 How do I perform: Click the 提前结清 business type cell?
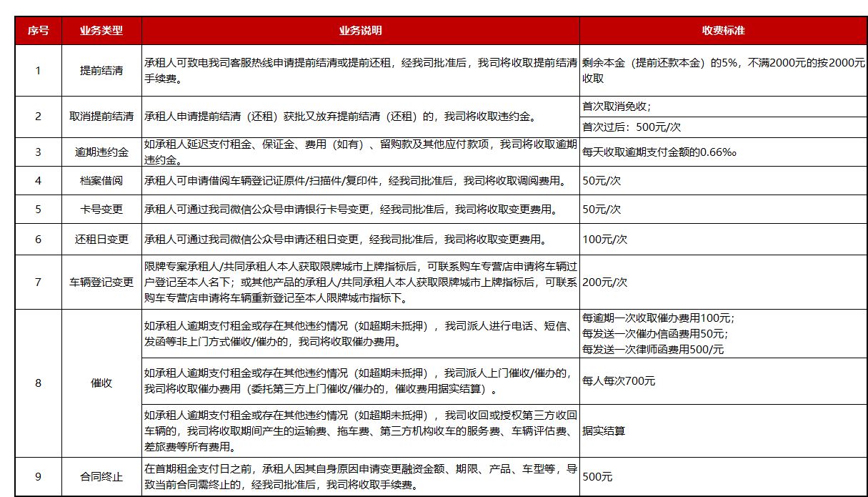click(101, 71)
